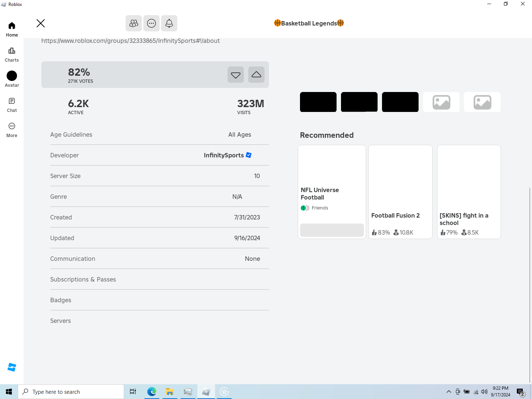Viewport: 532px width, 399px height.
Task: Open the More menu in sidebar
Action: (x=12, y=130)
